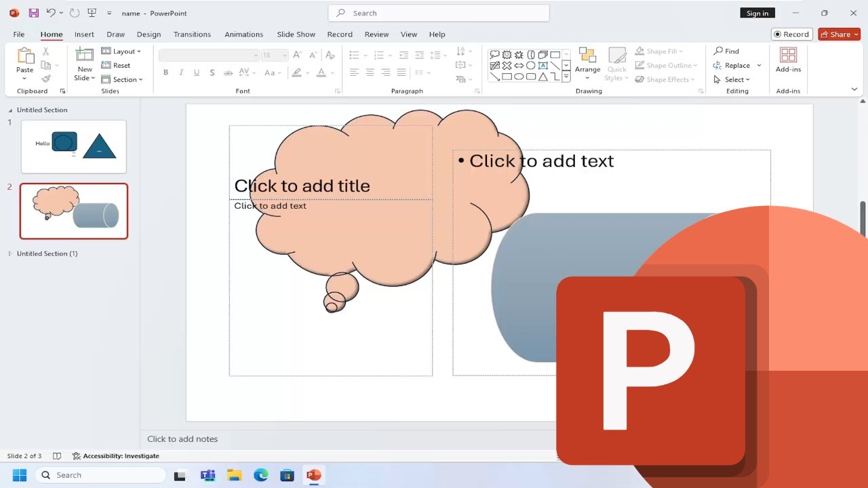
Task: Click the Sign in button
Action: [757, 13]
